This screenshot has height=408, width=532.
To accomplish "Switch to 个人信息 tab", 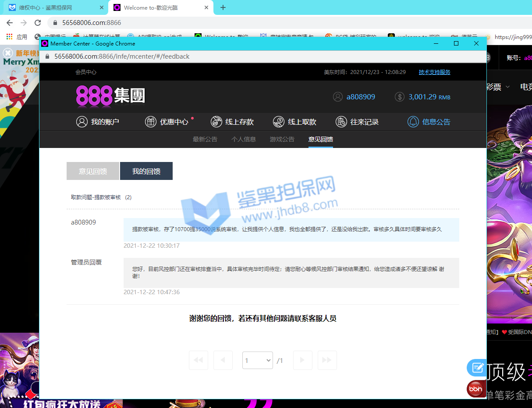I will 244,139.
